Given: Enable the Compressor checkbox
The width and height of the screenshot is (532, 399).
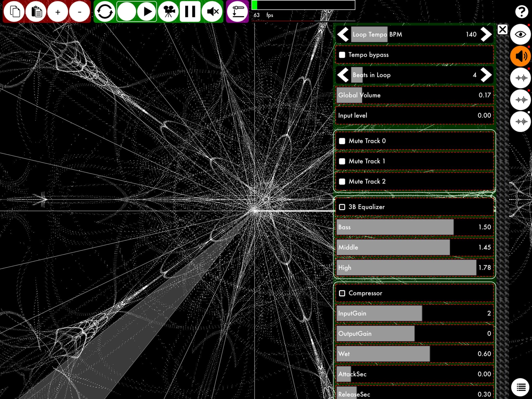Looking at the screenshot, I should (342, 293).
